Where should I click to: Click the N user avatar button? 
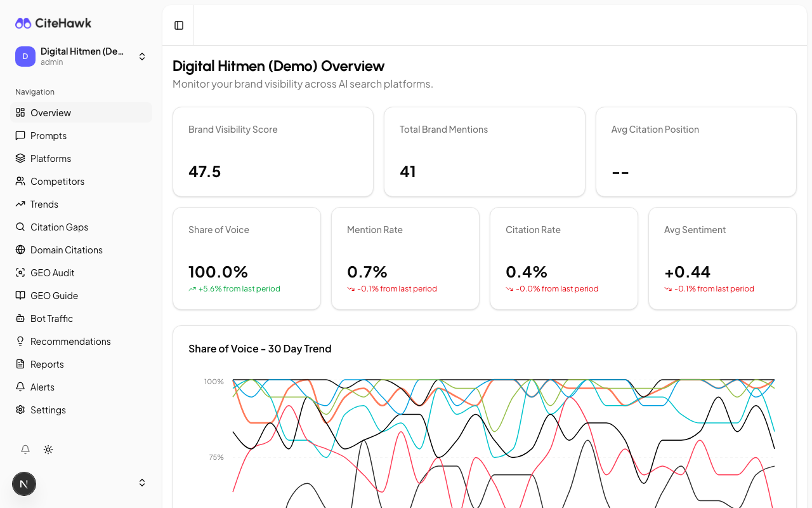(23, 483)
